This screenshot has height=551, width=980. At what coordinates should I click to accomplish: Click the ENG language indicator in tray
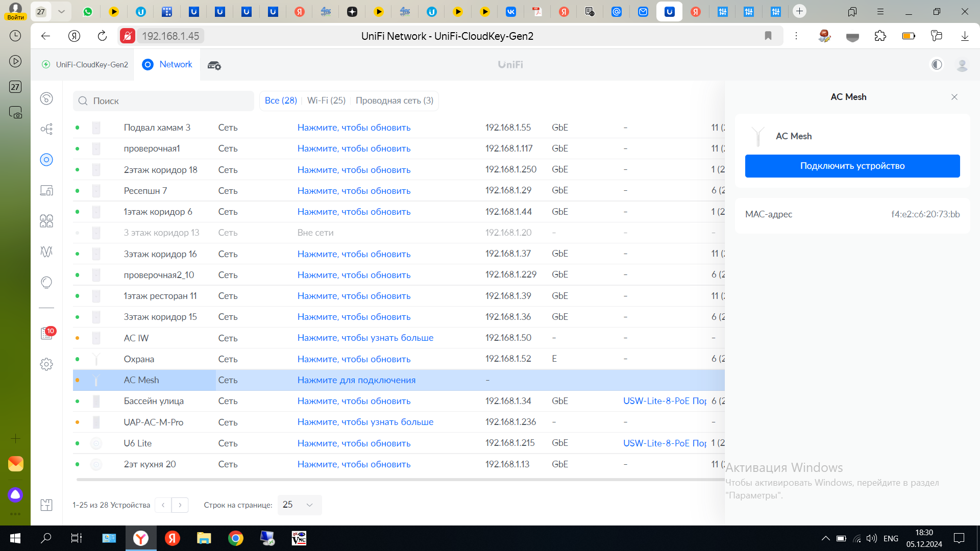[891, 538]
